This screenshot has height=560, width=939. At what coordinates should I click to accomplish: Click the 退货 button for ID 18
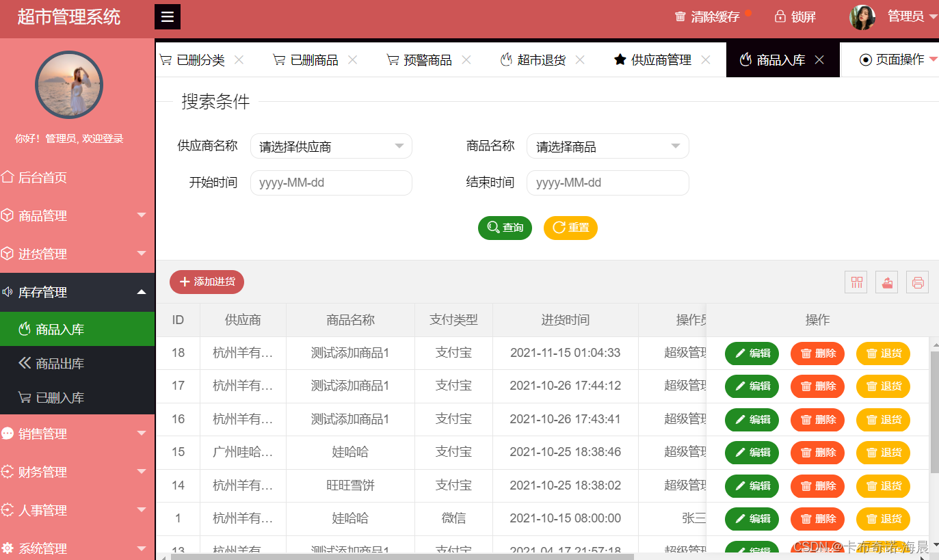click(x=883, y=354)
